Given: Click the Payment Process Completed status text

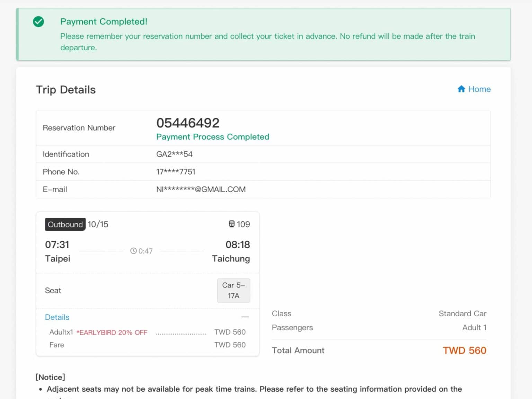Looking at the screenshot, I should click(x=212, y=137).
